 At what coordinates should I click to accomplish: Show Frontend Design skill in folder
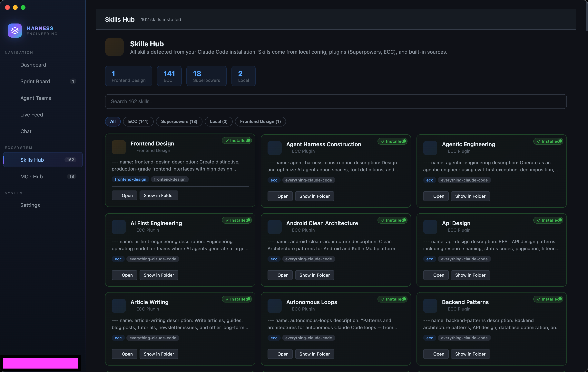pyautogui.click(x=159, y=195)
